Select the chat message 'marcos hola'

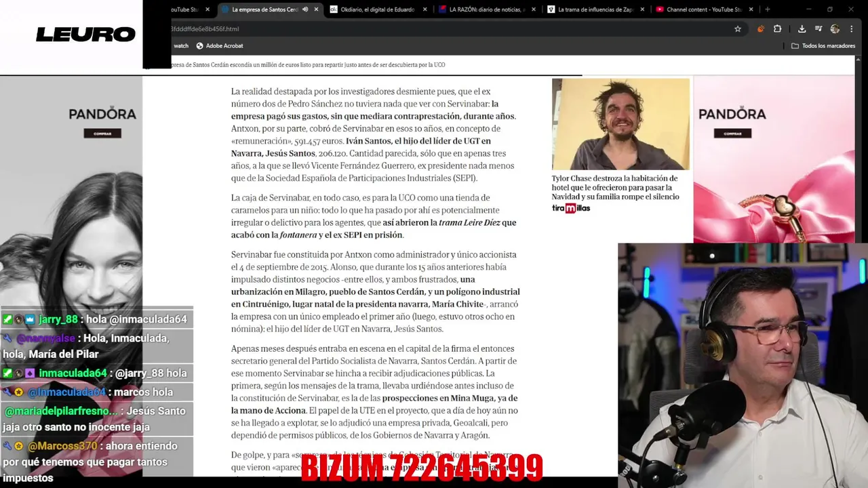click(x=96, y=392)
